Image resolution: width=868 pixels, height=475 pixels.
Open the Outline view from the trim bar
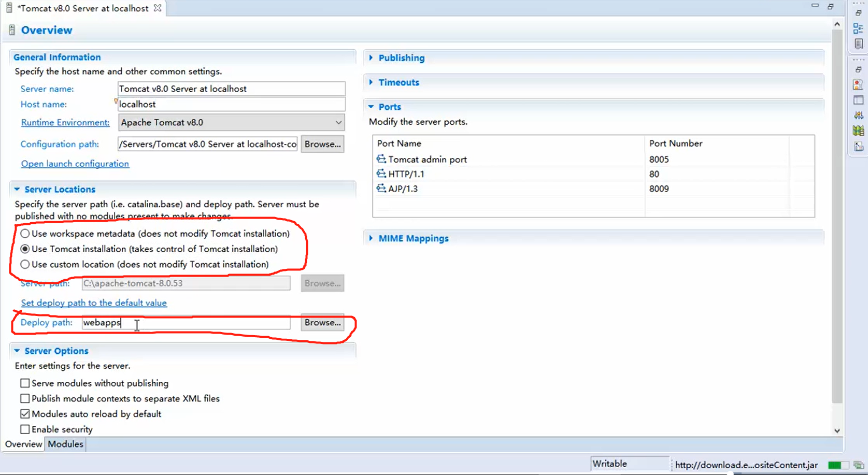(858, 29)
